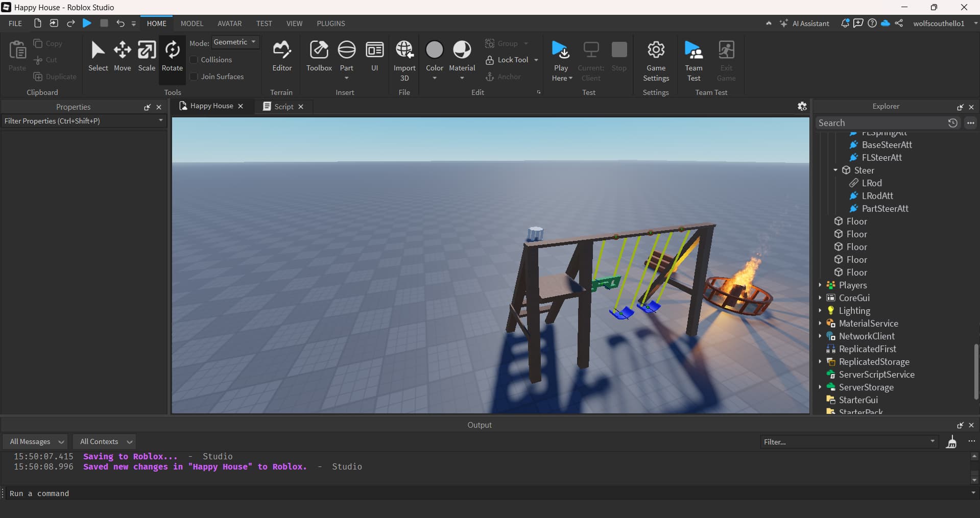Viewport: 980px width, 518px height.
Task: Clear the Output window with broom icon
Action: click(951, 442)
